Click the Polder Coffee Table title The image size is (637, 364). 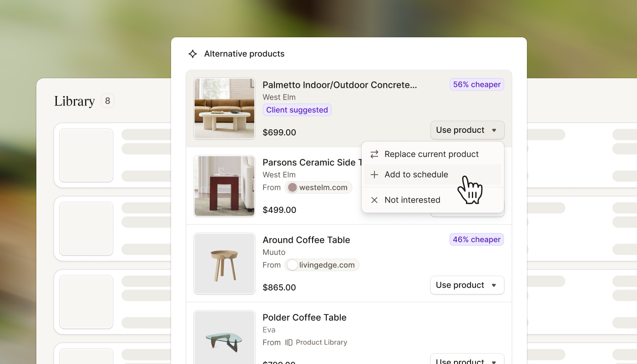tap(304, 318)
